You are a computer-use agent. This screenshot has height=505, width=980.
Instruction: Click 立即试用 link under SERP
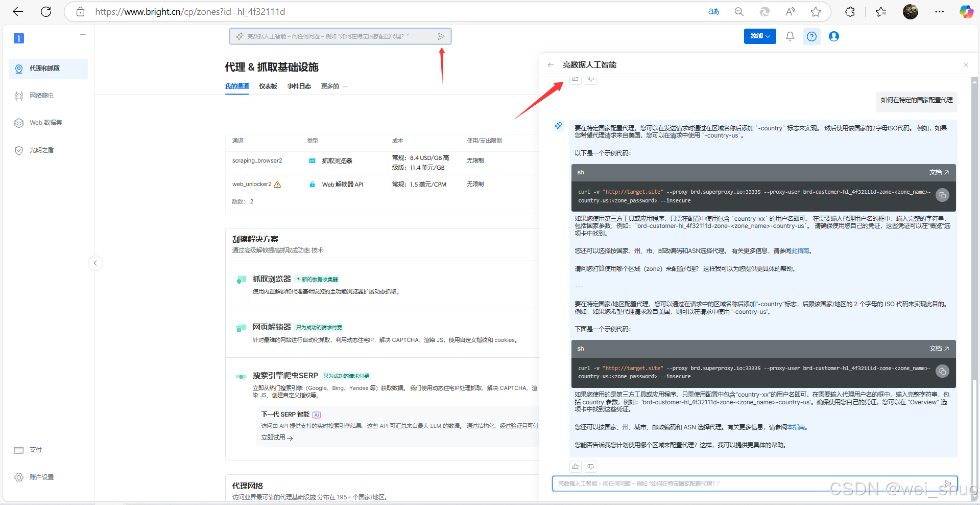(x=277, y=438)
